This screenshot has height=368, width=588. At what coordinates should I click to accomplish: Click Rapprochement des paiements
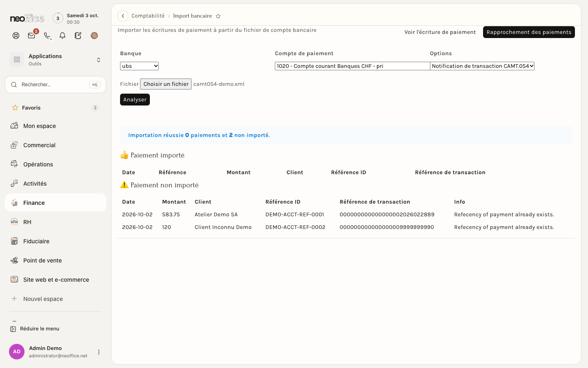pyautogui.click(x=529, y=32)
